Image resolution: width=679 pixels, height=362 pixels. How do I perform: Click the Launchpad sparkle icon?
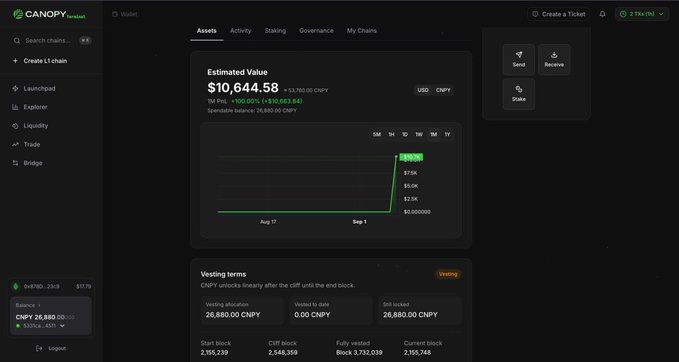pyautogui.click(x=16, y=88)
